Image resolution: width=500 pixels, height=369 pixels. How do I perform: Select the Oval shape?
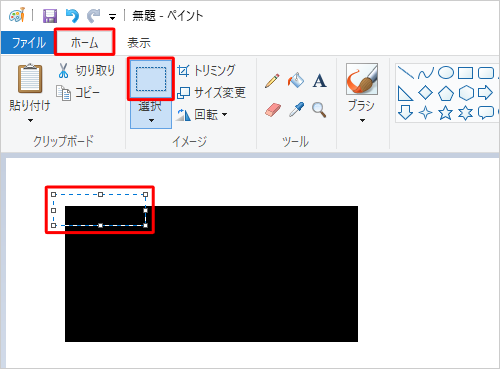[446, 72]
